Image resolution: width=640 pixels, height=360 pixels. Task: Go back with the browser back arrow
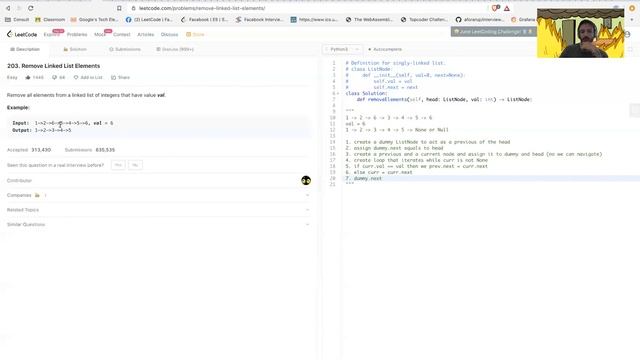8,8
